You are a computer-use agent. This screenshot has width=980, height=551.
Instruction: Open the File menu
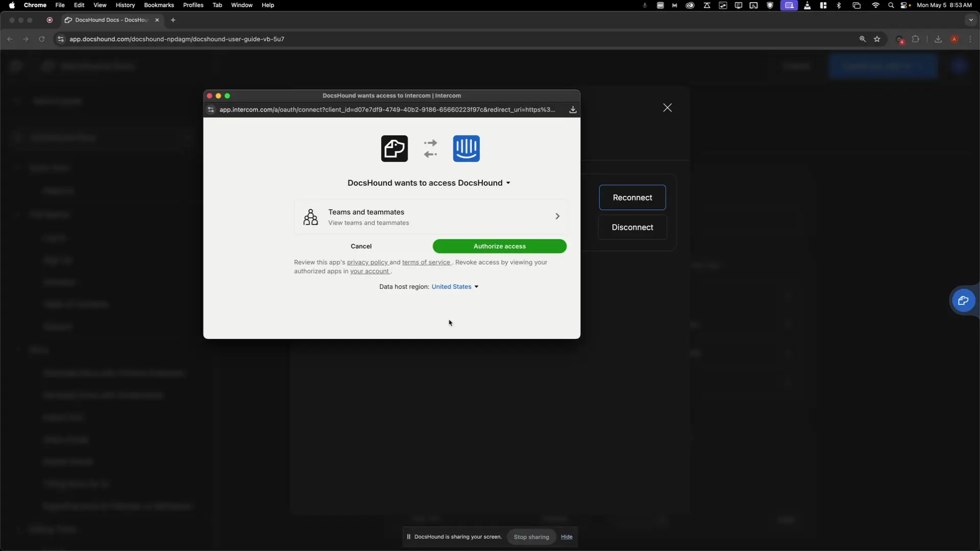(x=60, y=5)
